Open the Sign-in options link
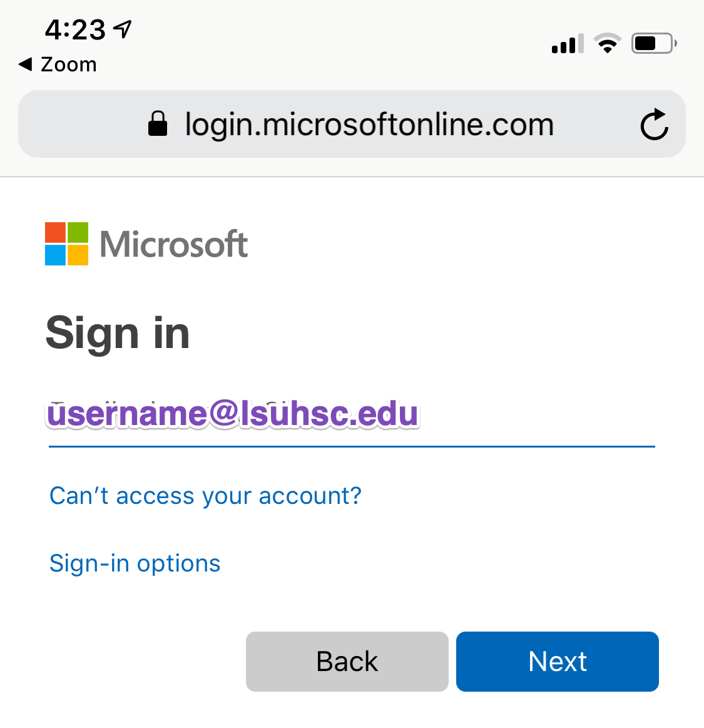Viewport: 704px width, 728px height. [135, 563]
